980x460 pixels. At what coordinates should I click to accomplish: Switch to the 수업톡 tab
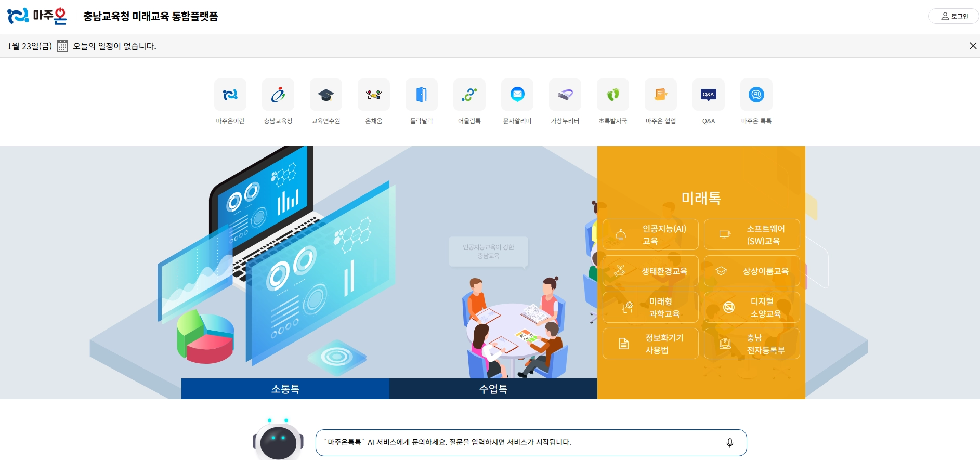click(x=493, y=389)
